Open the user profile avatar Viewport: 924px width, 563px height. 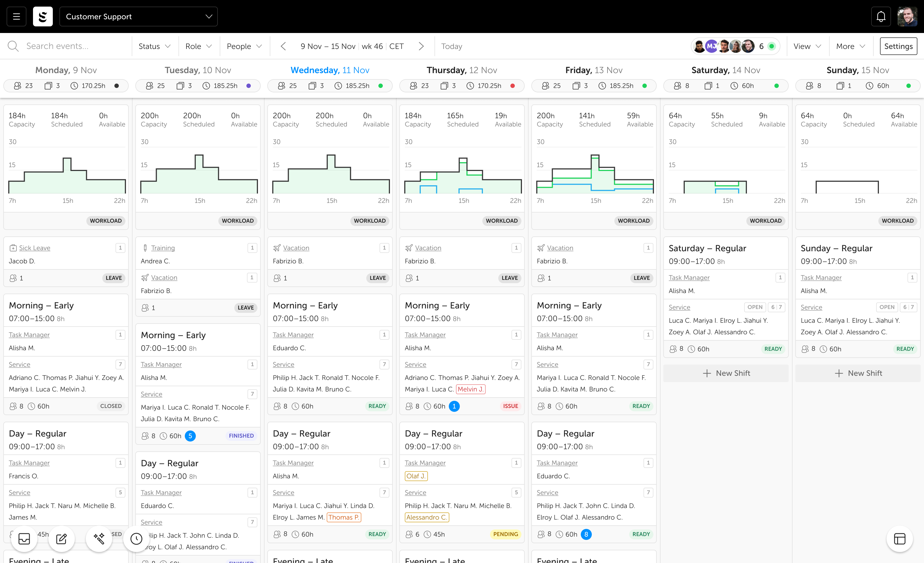pos(907,16)
